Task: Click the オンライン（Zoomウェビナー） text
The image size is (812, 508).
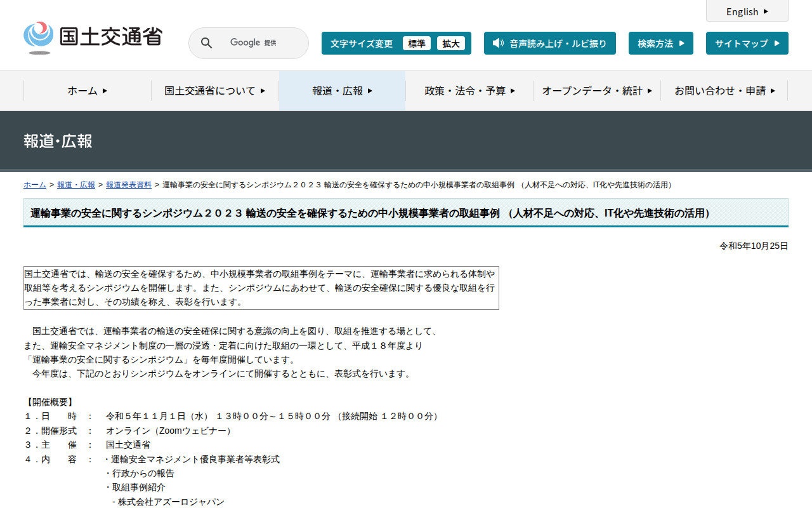Action: tap(171, 431)
